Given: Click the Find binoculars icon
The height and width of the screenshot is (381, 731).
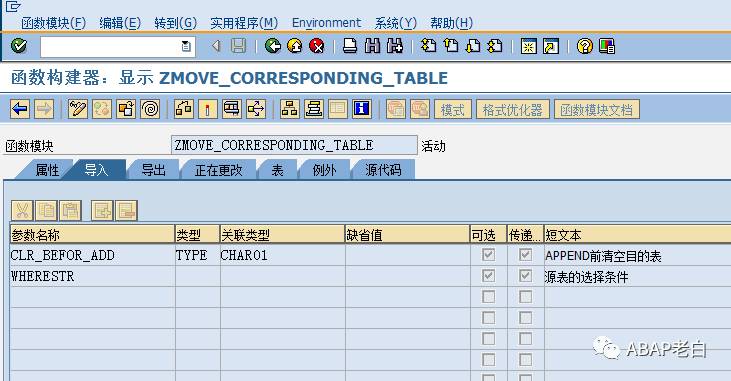Looking at the screenshot, I should pyautogui.click(x=372, y=46).
